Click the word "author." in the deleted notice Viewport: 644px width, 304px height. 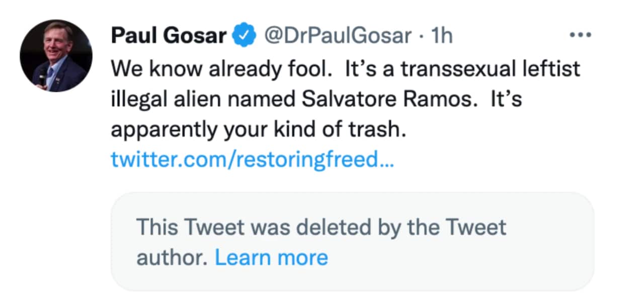(x=172, y=258)
